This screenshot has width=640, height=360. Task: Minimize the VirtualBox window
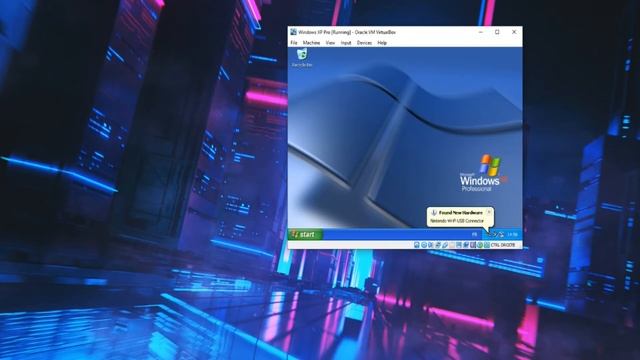click(481, 32)
